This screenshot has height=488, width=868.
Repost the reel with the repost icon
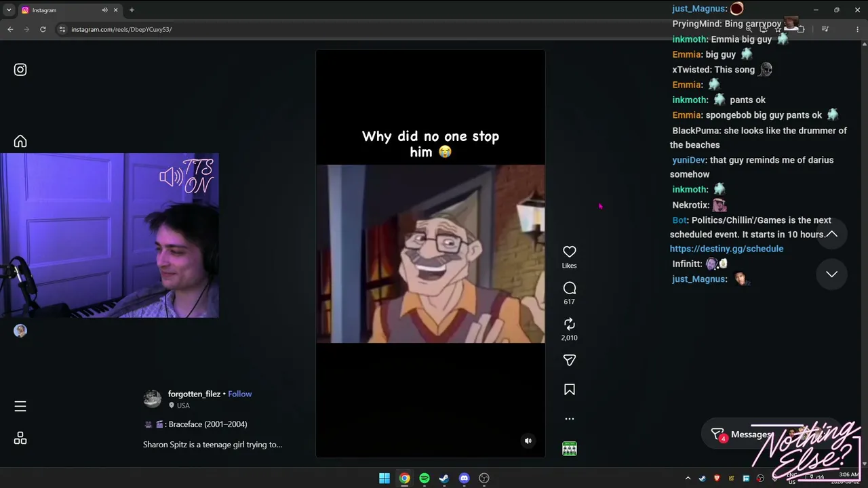(x=570, y=324)
